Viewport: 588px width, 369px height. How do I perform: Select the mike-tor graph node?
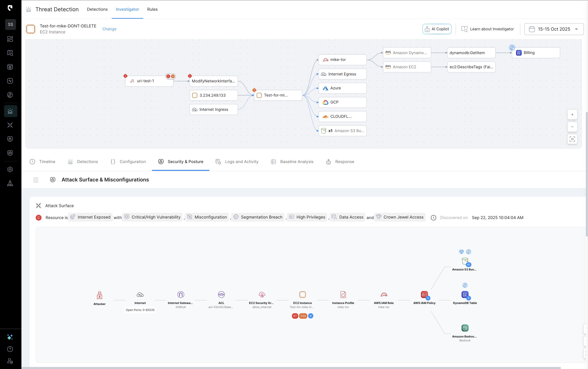click(x=342, y=60)
